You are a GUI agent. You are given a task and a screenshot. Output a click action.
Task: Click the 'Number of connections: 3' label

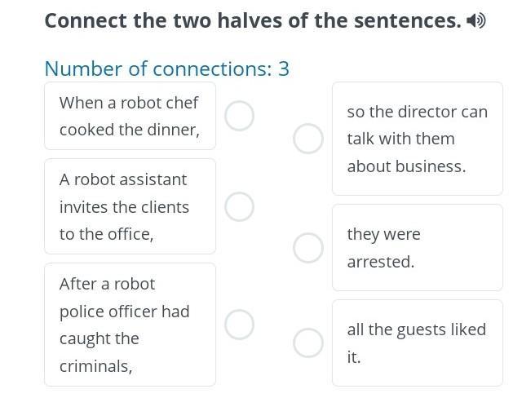coord(166,69)
